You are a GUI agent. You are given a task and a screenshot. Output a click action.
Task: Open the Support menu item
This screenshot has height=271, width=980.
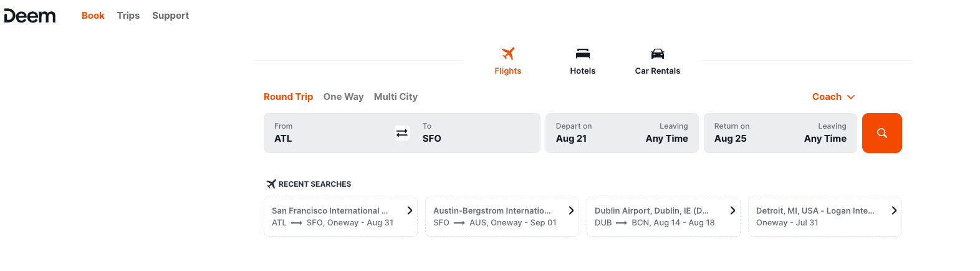coord(170,16)
